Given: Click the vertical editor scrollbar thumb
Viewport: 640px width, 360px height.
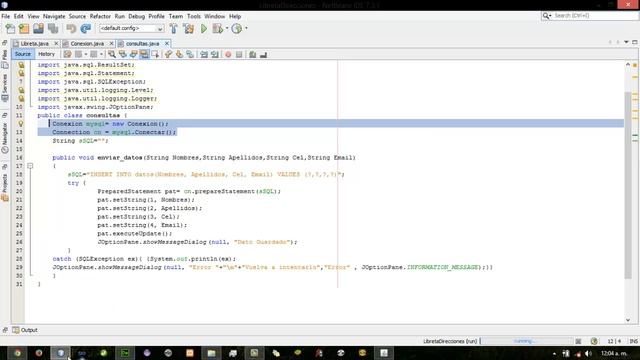Looking at the screenshot, I should (628, 185).
